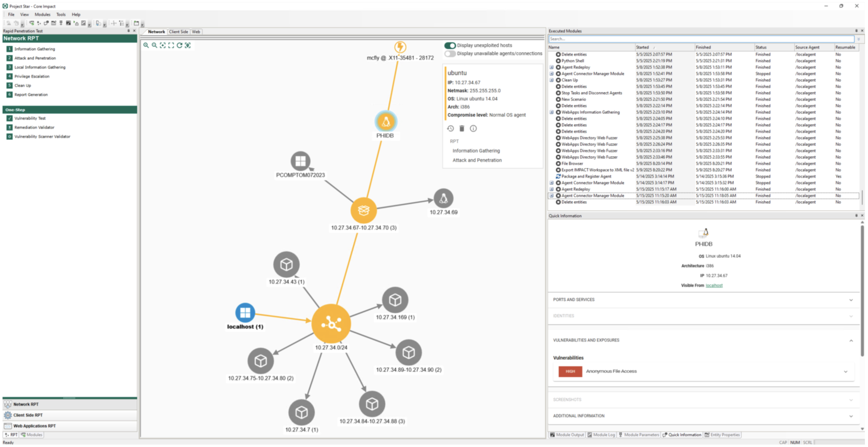This screenshot has width=868, height=447.
Task: Select the 10.27.34.43 host node
Action: coord(286,264)
